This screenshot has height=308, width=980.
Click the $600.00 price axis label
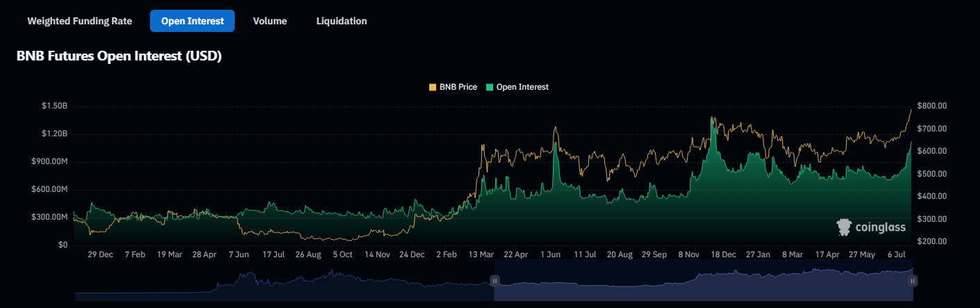click(x=933, y=151)
